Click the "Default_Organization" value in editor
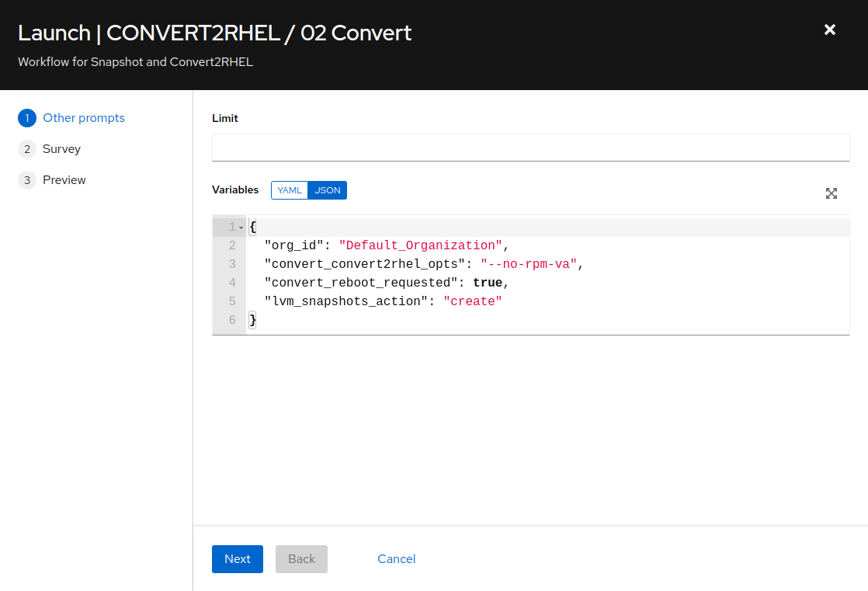Image resolution: width=868 pixels, height=591 pixels. pos(420,245)
